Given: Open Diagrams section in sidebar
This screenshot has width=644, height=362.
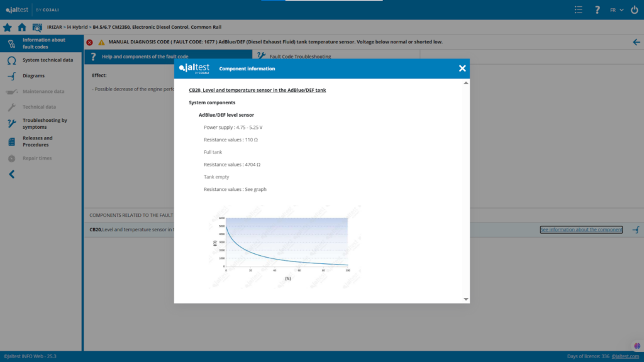Looking at the screenshot, I should pyautogui.click(x=33, y=76).
